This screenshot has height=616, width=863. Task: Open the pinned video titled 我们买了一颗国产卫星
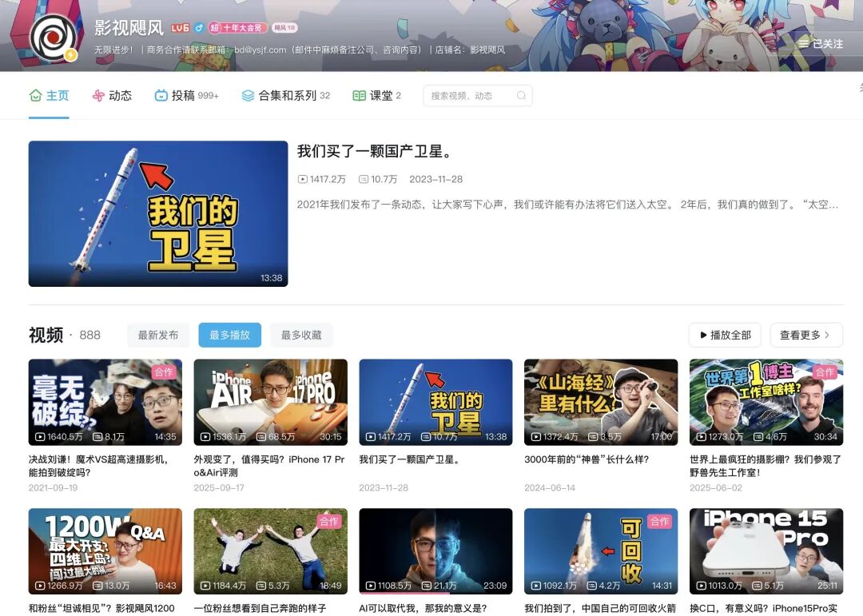click(x=157, y=213)
